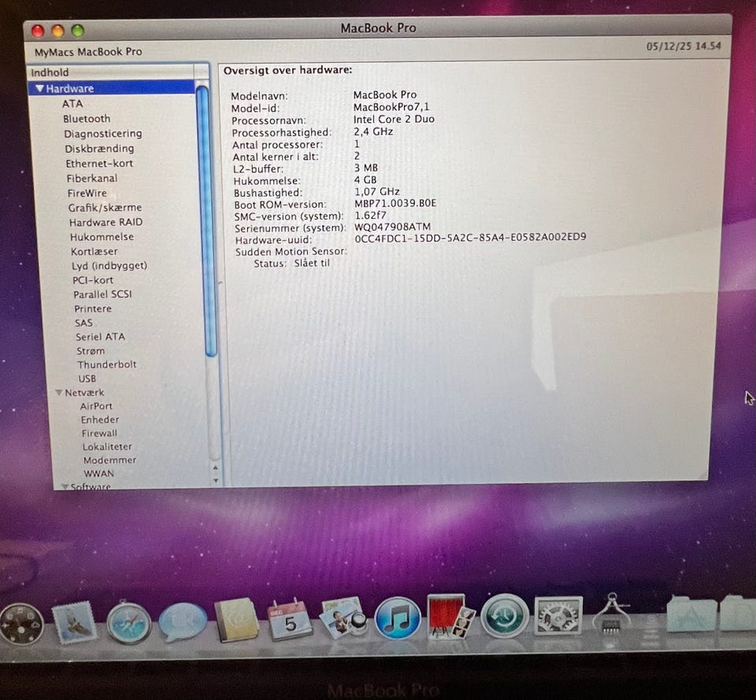Open Safari compass icon in dock
This screenshot has height=700, width=756.
coord(128,623)
